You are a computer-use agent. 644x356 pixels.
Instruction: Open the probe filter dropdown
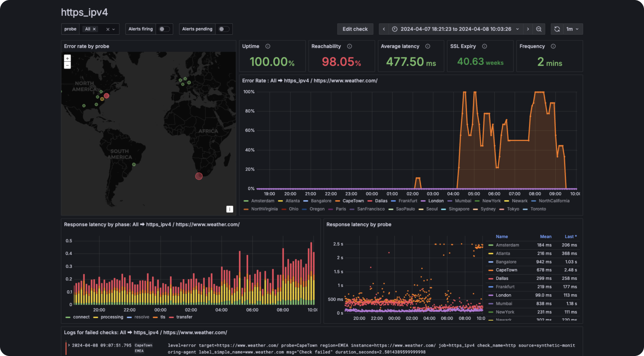point(114,29)
